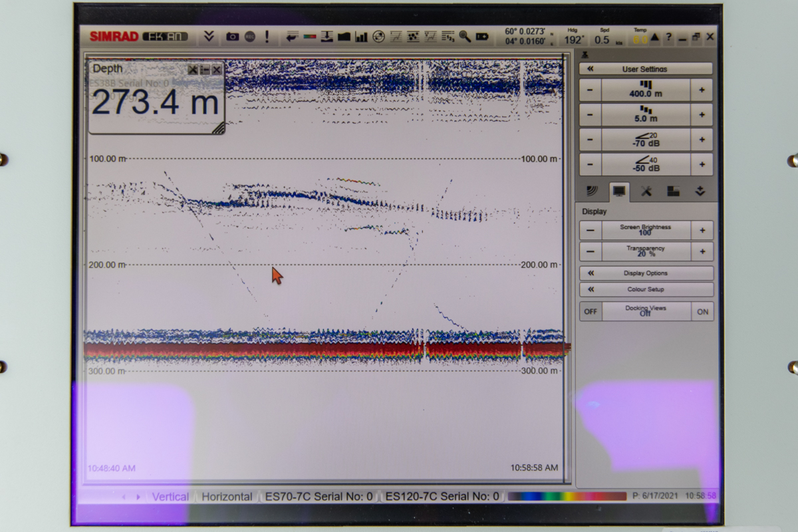Click the latitude 60° 0.0273' readout

pyautogui.click(x=525, y=31)
